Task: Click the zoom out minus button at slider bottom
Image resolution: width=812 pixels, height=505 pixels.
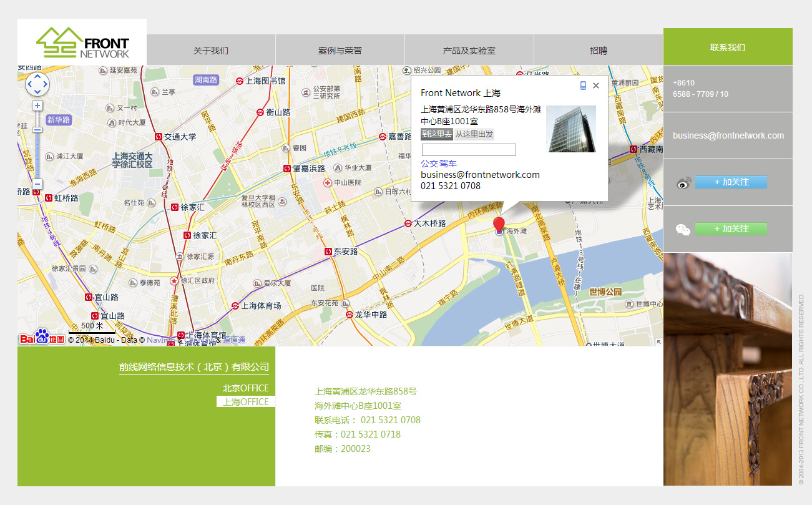Action: point(37,184)
